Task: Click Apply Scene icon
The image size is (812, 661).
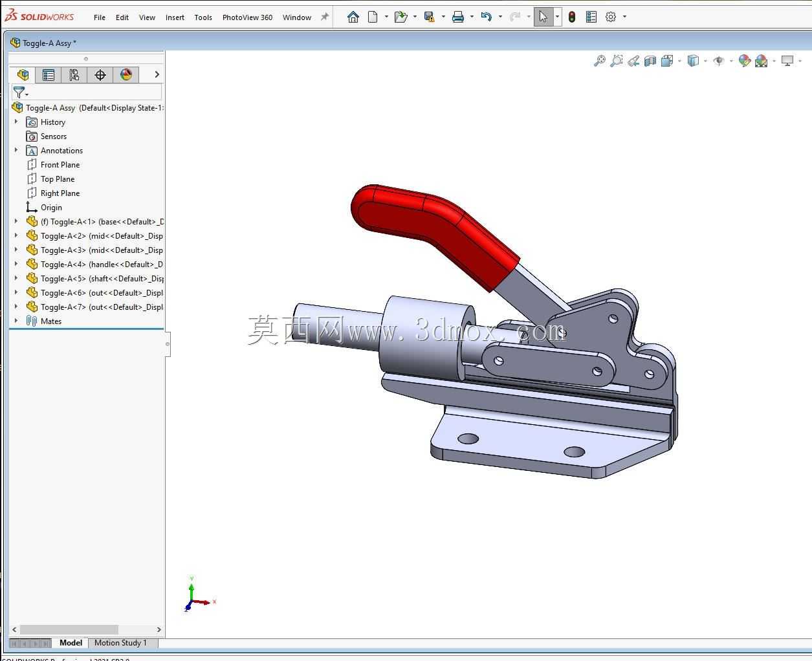Action: pos(762,61)
